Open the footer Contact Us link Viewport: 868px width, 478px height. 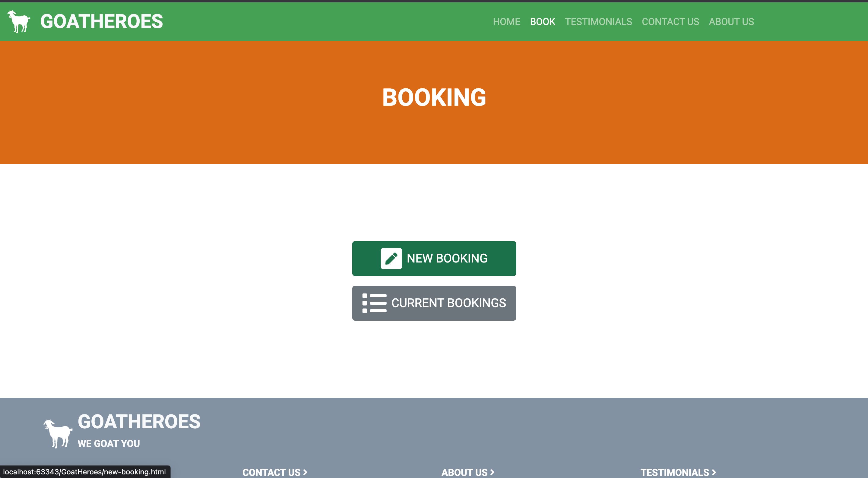click(271, 472)
